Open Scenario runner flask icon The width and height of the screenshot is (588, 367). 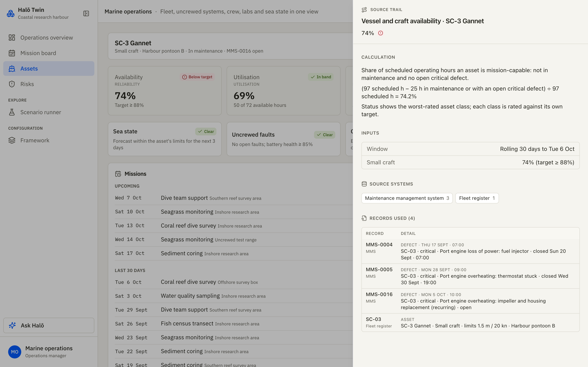pos(12,112)
